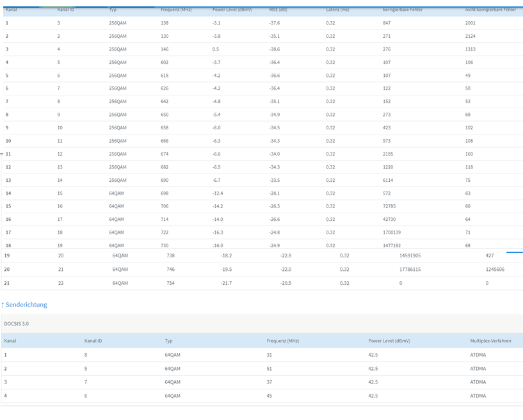Select frequency 138 in downstream channel 1 row
523x420 pixels.
tap(165, 23)
